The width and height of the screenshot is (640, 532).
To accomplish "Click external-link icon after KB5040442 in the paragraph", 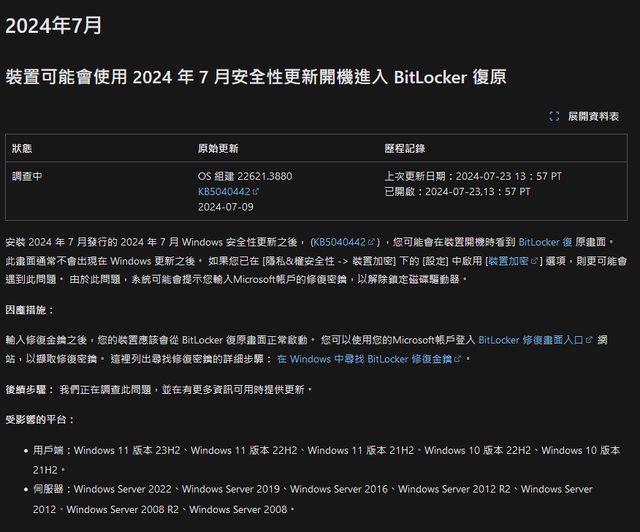I will coord(372,242).
